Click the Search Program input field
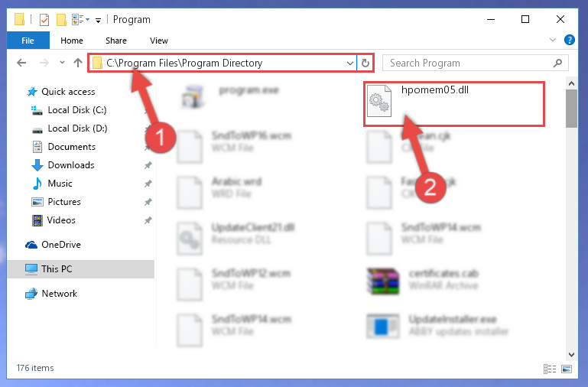Image resolution: width=588 pixels, height=387 pixels. [469, 63]
